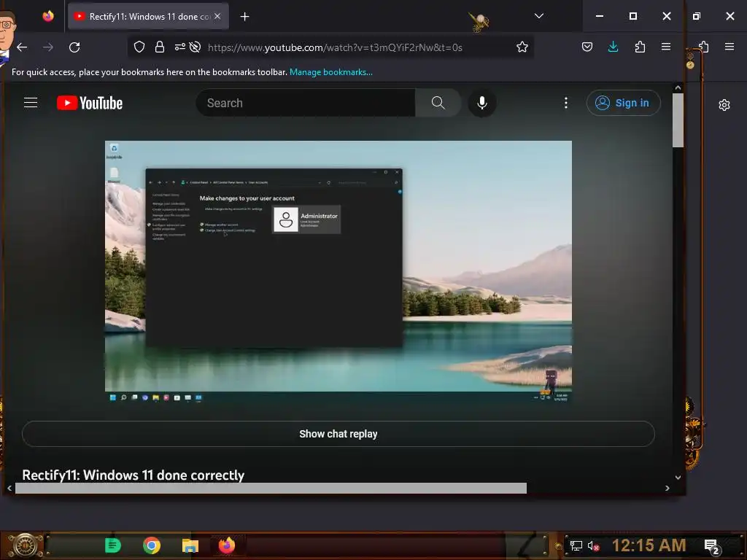Restore down the background window button
Screen dimensions: 747x560
tap(697, 16)
